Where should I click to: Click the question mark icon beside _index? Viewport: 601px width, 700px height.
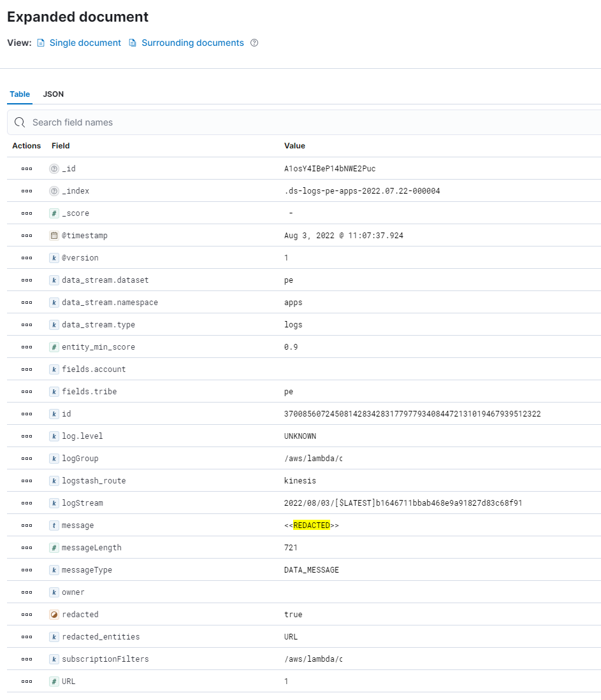(x=54, y=190)
